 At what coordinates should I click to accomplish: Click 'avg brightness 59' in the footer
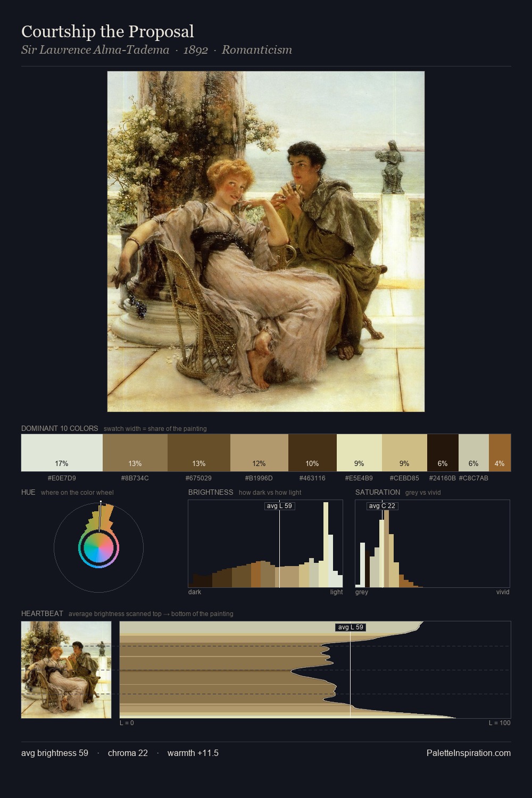(x=55, y=753)
